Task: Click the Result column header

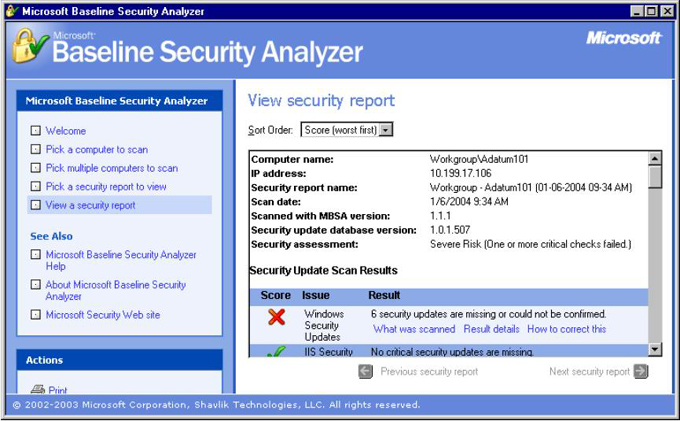Action: point(384,295)
